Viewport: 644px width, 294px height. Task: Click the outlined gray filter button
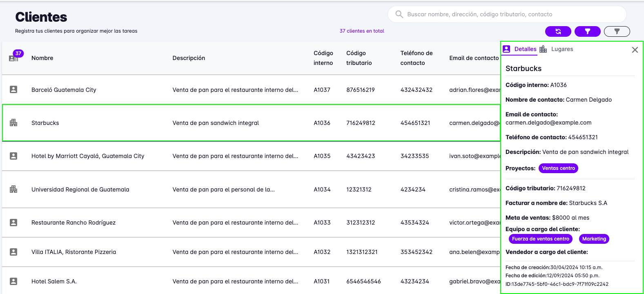[617, 31]
